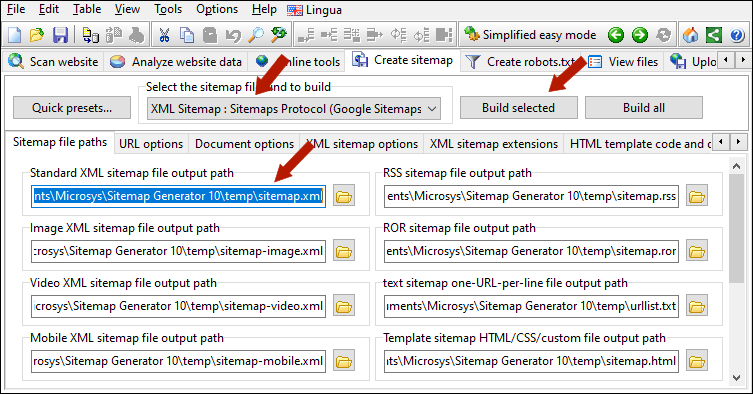Switch to Create sitemap tab
This screenshot has width=753, height=394.
402,60
